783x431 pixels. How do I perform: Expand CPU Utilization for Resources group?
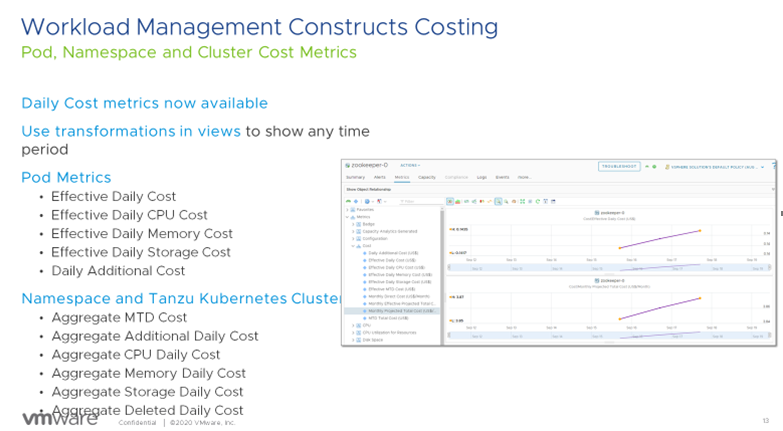(353, 333)
